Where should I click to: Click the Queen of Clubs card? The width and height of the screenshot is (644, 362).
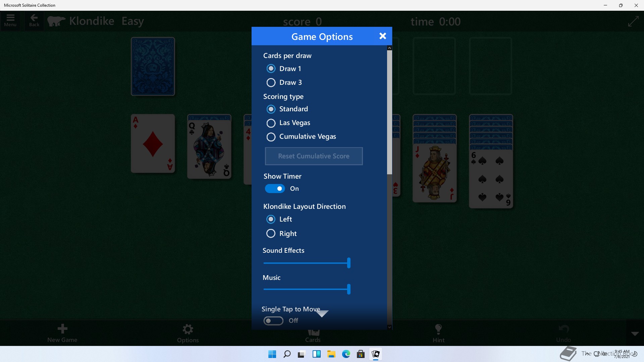pos(209,149)
